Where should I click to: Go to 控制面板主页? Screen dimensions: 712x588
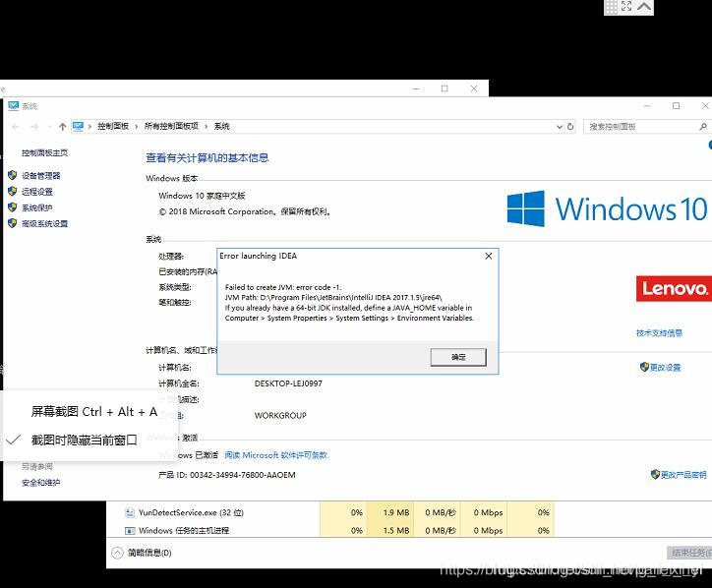[45, 152]
